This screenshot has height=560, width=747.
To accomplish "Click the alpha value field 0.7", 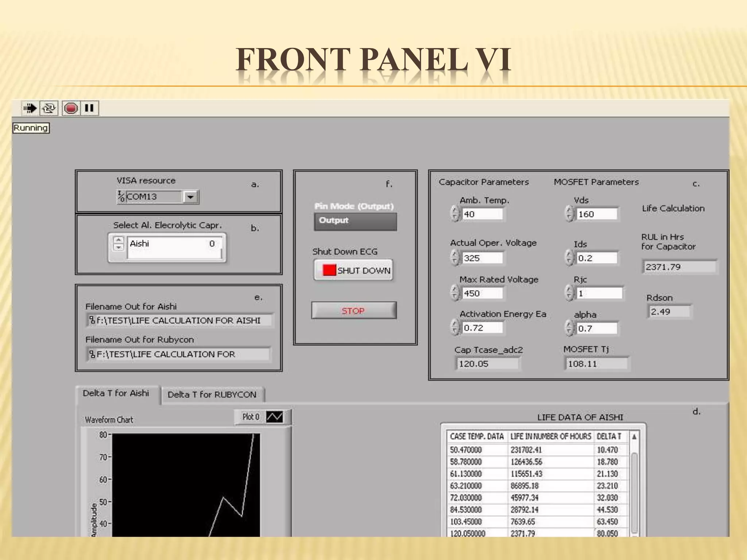I will coord(597,328).
